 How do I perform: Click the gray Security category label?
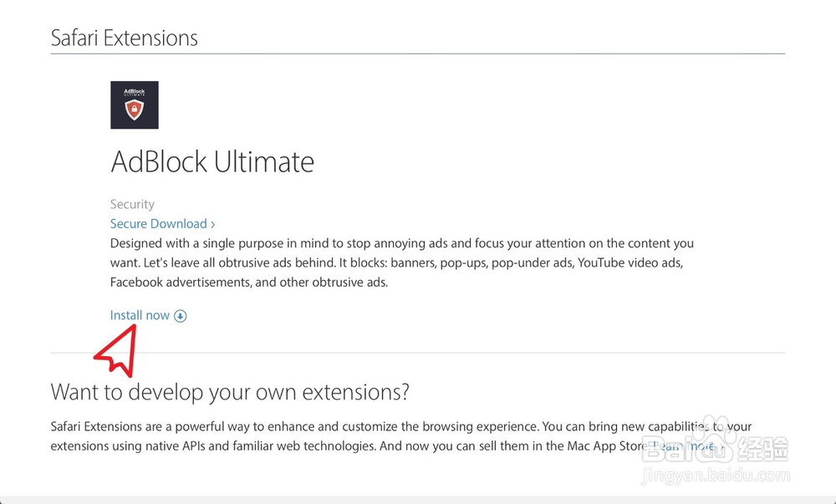click(x=132, y=204)
